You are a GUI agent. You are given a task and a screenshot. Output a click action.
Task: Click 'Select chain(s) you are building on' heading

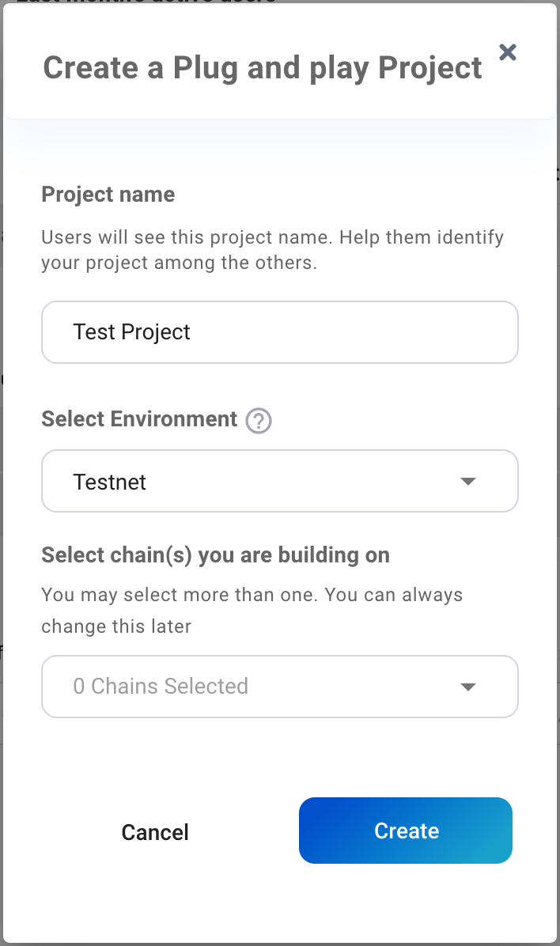click(215, 555)
